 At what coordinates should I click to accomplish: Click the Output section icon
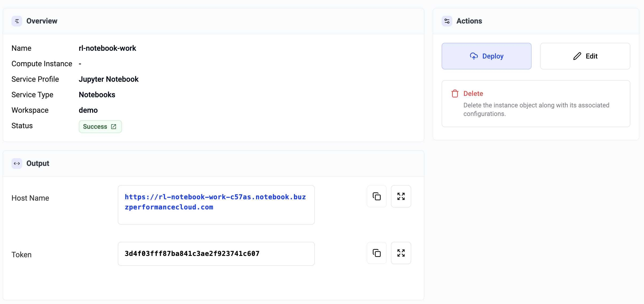17,163
